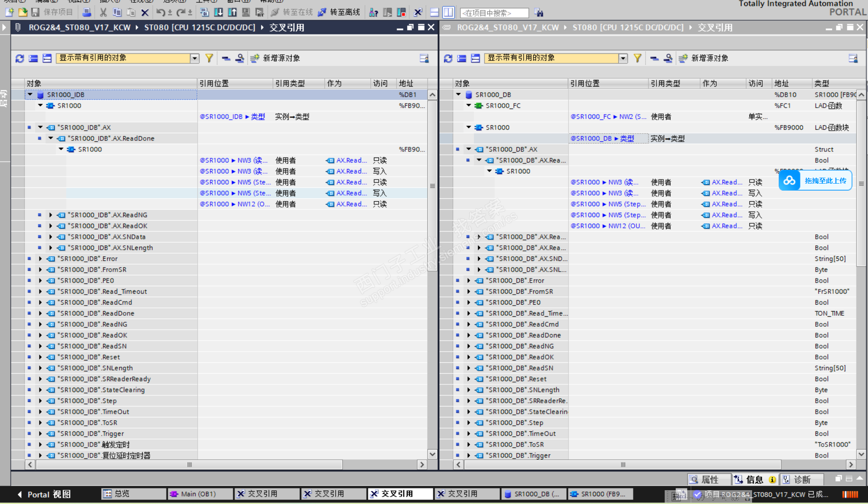Image resolution: width=868 pixels, height=504 pixels.
Task: Refresh the right cross-reference pane
Action: pos(448,58)
